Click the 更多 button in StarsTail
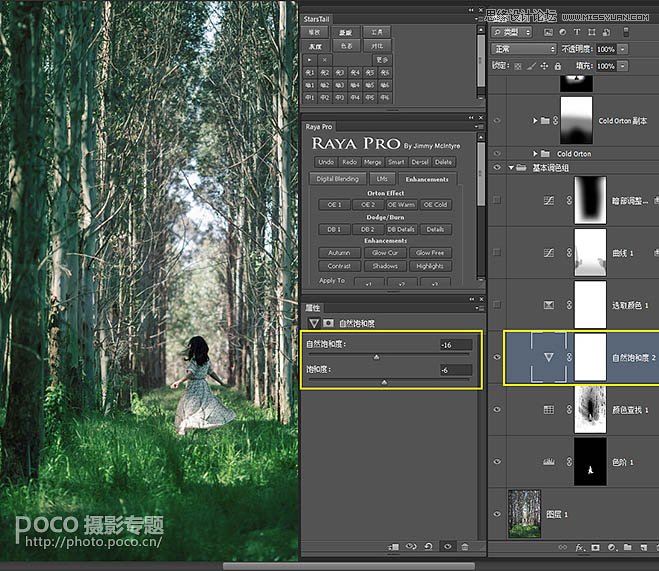Viewport: 659px width, 571px height. tap(382, 60)
